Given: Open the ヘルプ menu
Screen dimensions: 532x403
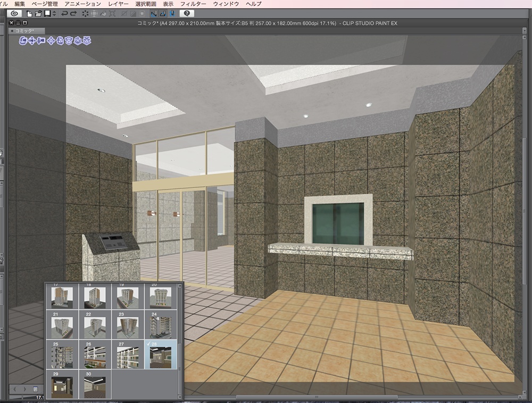Looking at the screenshot, I should pyautogui.click(x=253, y=4).
